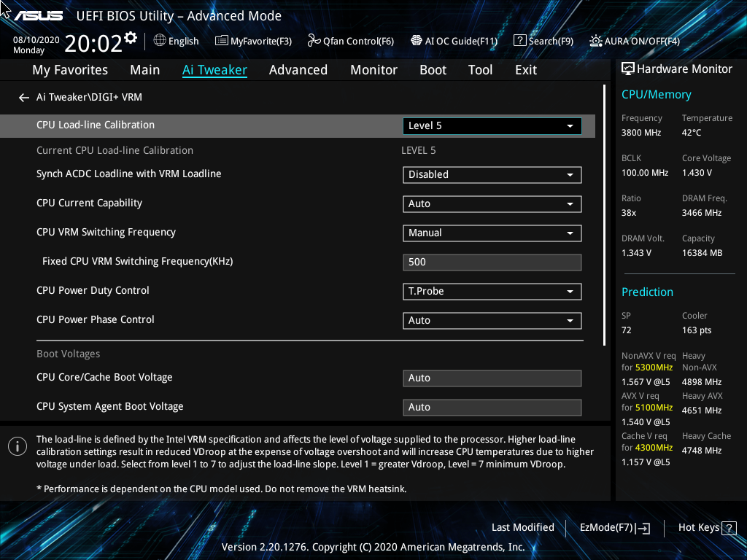This screenshot has width=747, height=560.
Task: Click 5100MHz AVX prediction value
Action: pos(654,408)
